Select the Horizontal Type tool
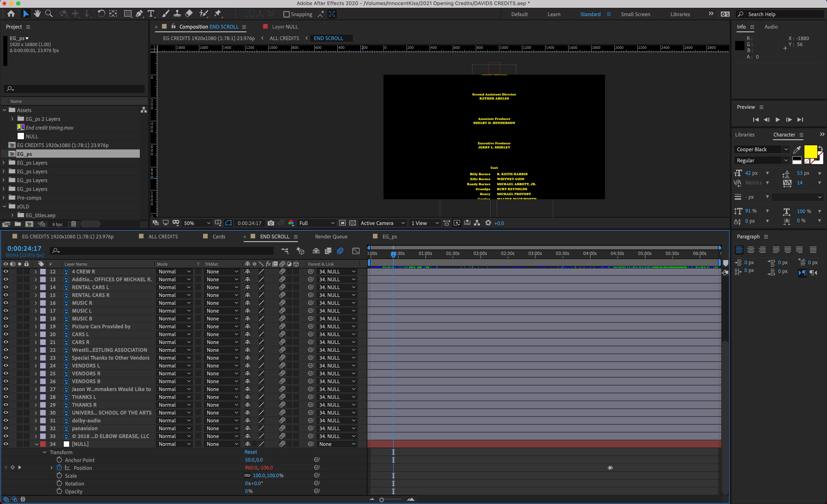This screenshot has width=827, height=504. (151, 14)
